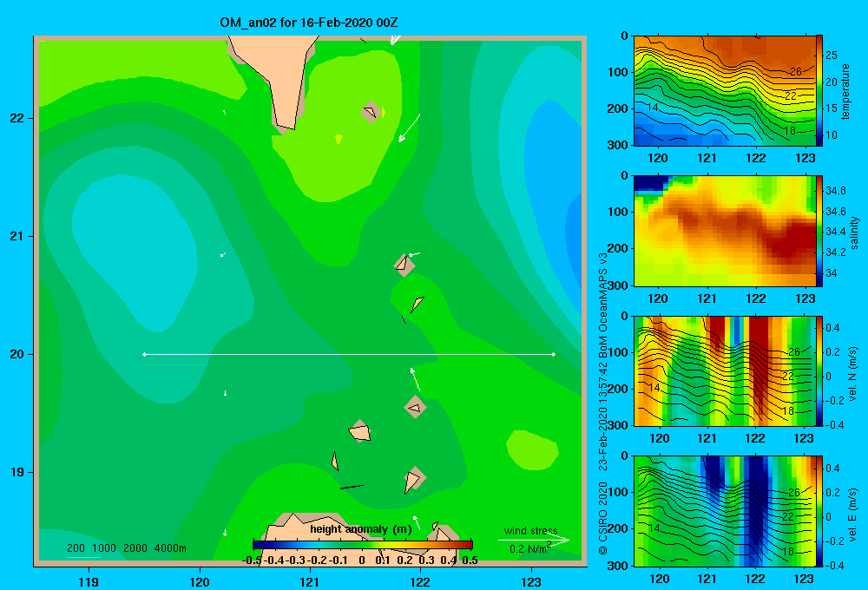Image resolution: width=868 pixels, height=590 pixels.
Task: Click the 'vel. E (m/s)' axis label
Action: [x=852, y=514]
